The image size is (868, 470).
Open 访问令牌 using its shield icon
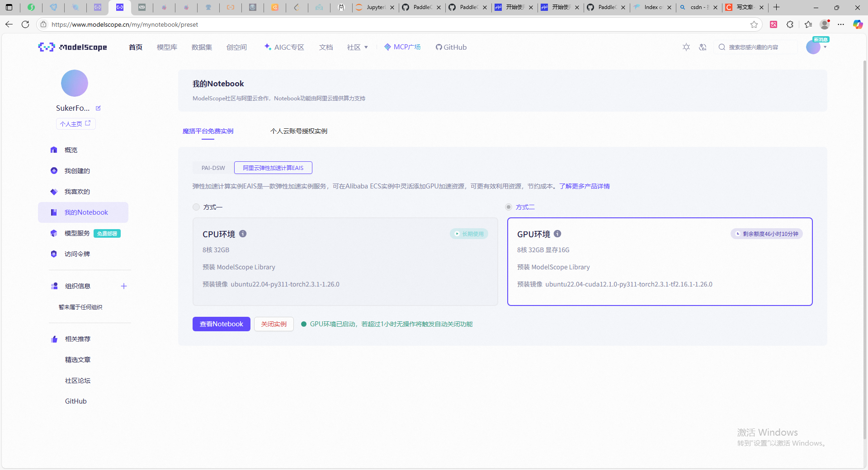[54, 254]
